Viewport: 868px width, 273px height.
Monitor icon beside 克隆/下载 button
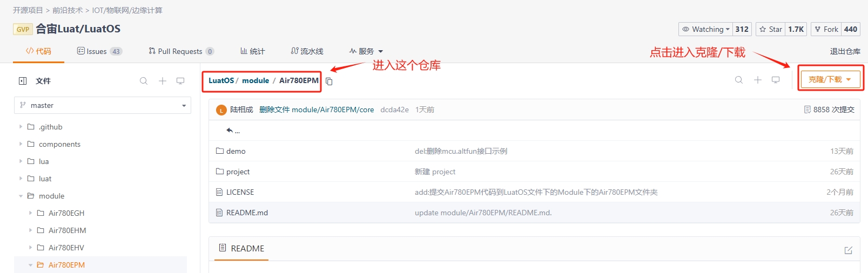tap(776, 80)
